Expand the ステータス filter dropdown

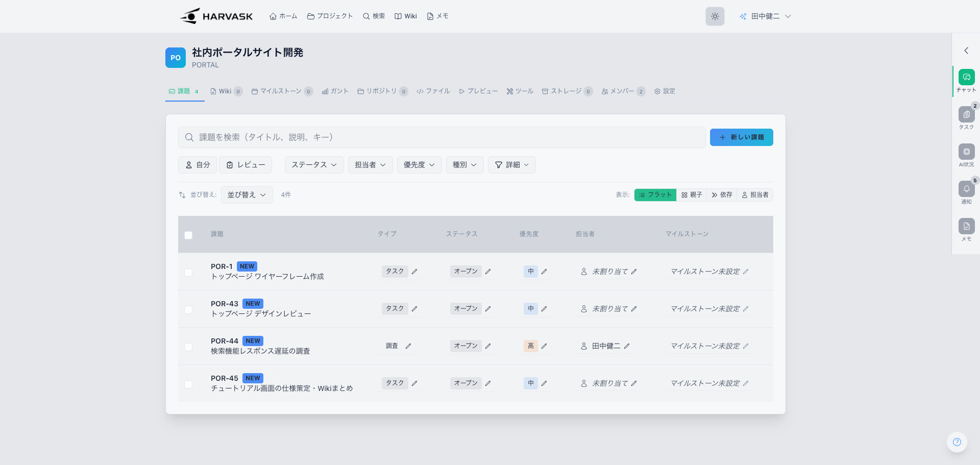tap(314, 165)
